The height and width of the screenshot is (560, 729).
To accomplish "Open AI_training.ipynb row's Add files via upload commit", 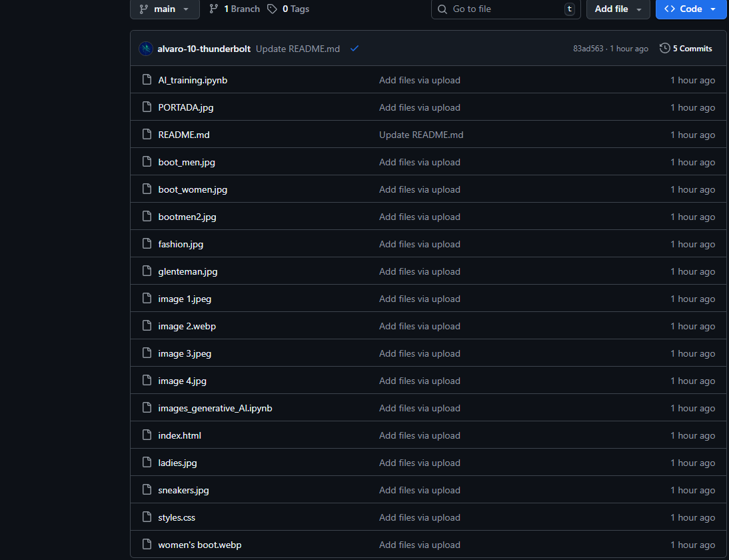I will (420, 80).
